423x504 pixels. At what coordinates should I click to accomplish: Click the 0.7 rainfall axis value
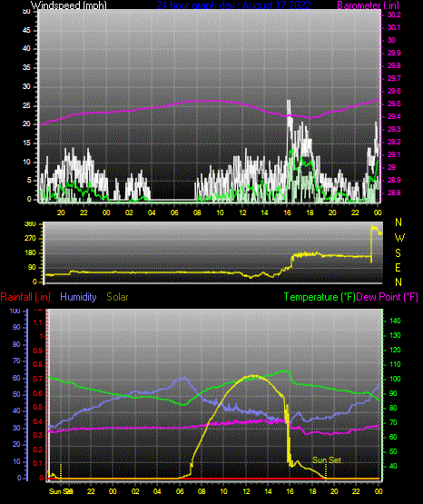[x=38, y=379]
